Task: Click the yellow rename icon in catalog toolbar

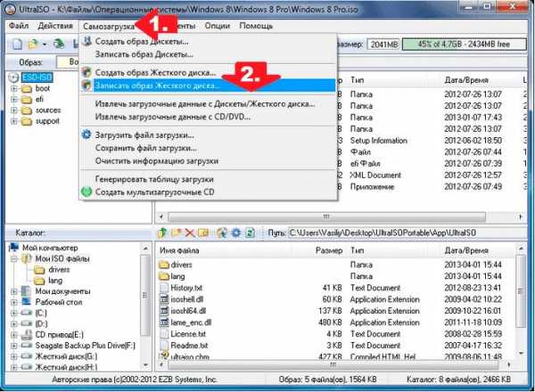Action: [203, 233]
